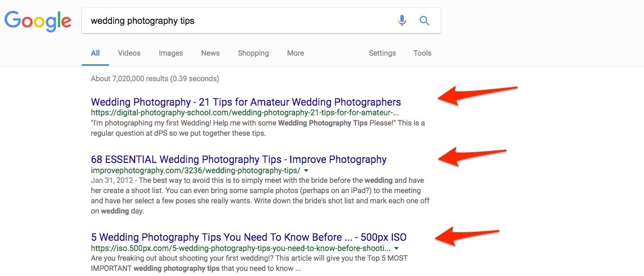Focus the search box with 'wedding photography tips'
The image size is (644, 276).
click(261, 20)
